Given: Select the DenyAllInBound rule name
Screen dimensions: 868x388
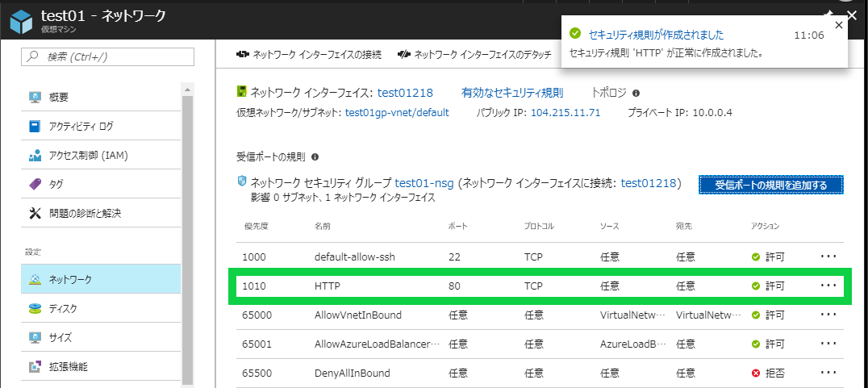Looking at the screenshot, I should pyautogui.click(x=352, y=373).
